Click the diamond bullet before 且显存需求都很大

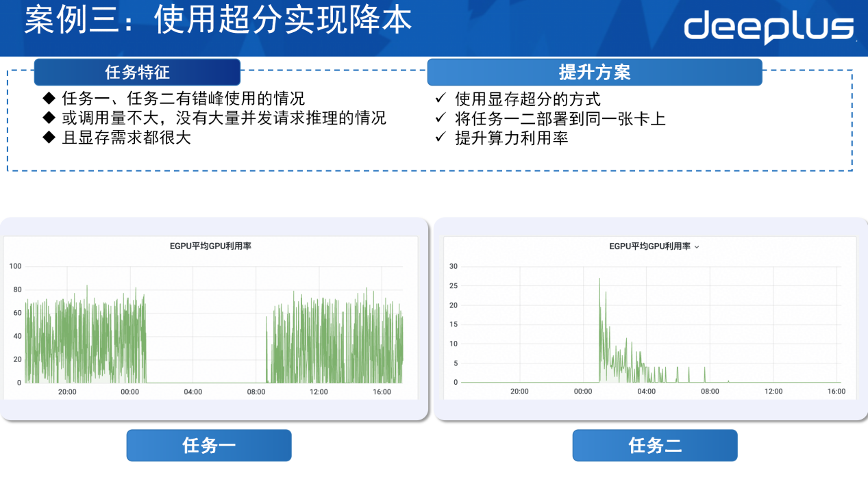pyautogui.click(x=48, y=138)
